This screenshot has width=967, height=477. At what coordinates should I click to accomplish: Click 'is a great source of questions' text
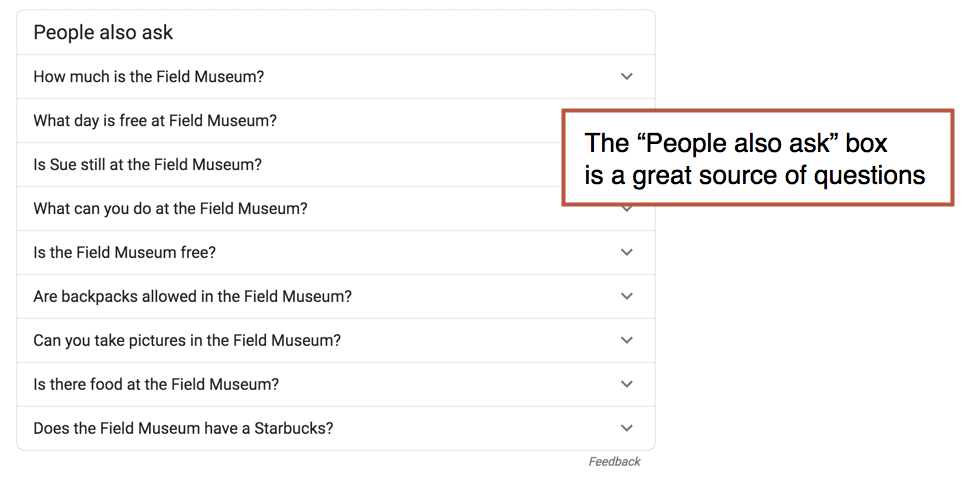click(x=755, y=175)
